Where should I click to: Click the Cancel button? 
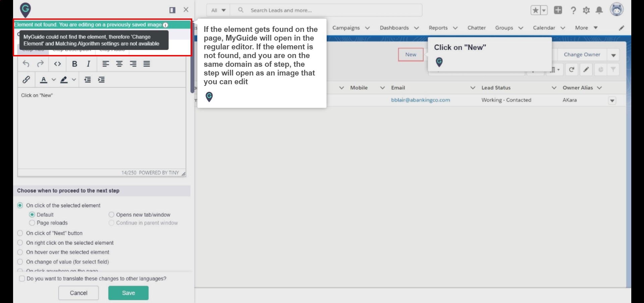78,293
